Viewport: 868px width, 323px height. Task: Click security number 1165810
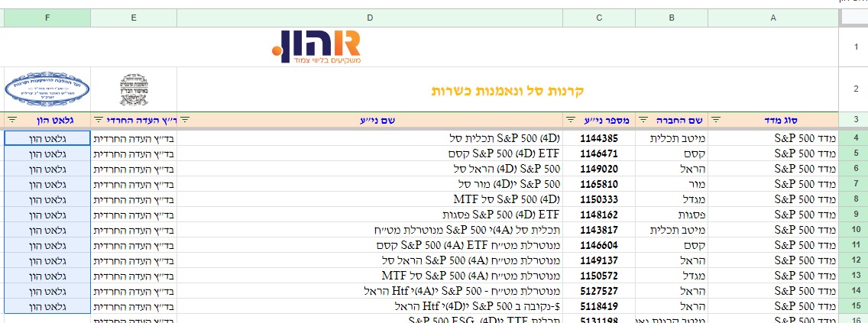point(599,184)
